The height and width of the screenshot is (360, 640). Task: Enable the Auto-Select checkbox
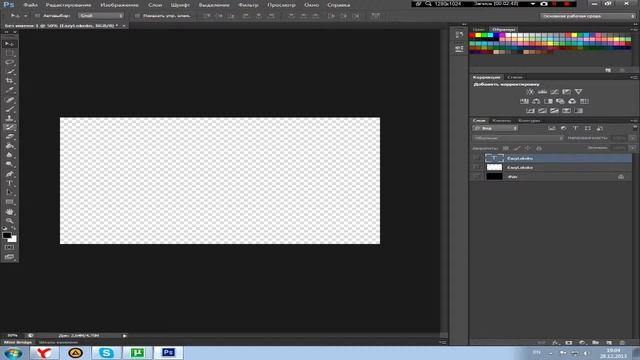tap(38, 16)
